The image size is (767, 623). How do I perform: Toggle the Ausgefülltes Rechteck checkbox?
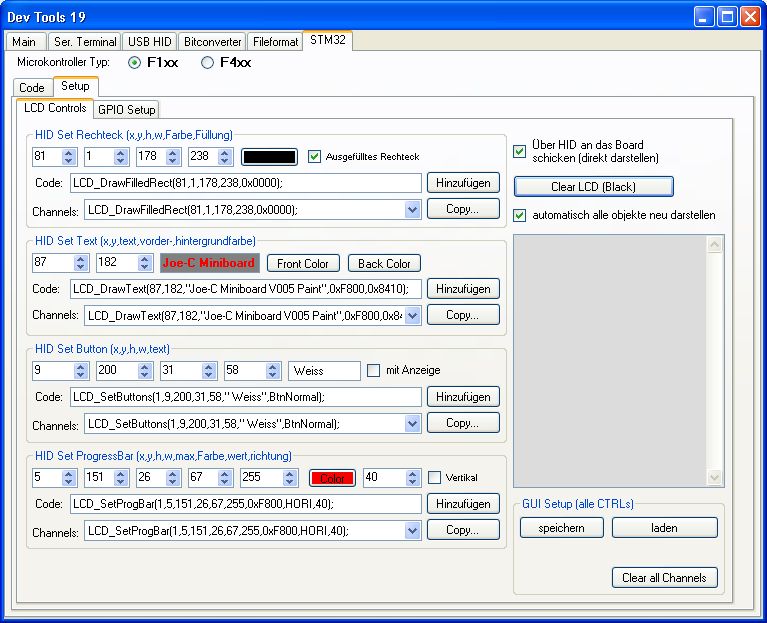[314, 156]
